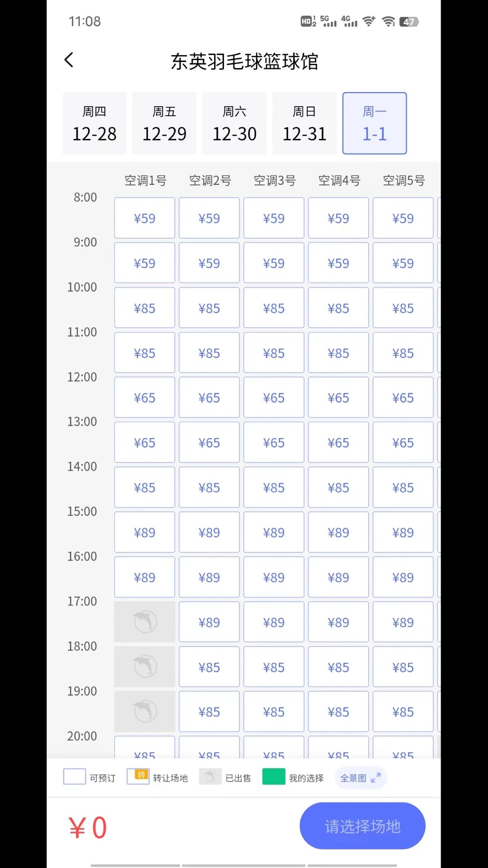
Task: Switch to 周四 12-28 date tab
Action: click(x=94, y=123)
